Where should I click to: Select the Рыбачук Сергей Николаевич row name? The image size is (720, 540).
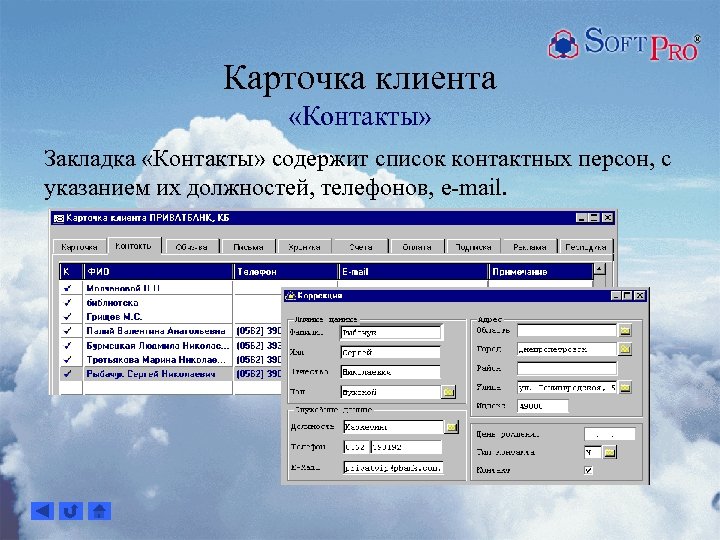coord(151,374)
